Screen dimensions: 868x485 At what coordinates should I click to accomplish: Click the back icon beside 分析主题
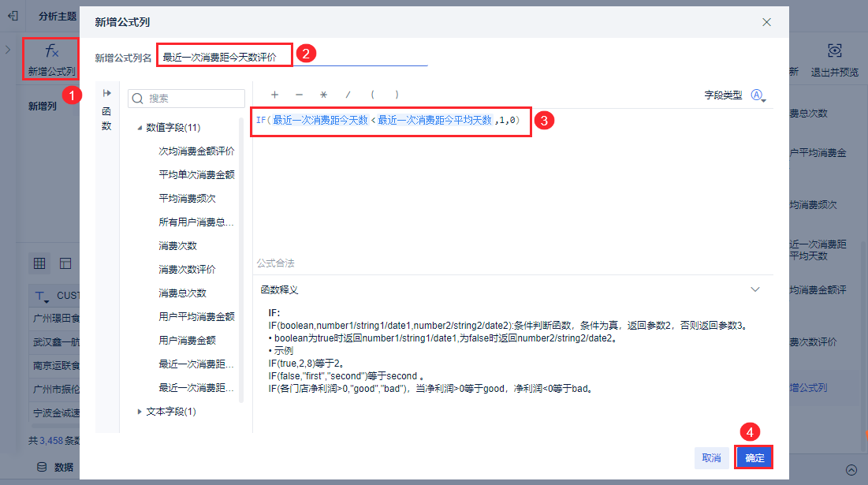(13, 16)
